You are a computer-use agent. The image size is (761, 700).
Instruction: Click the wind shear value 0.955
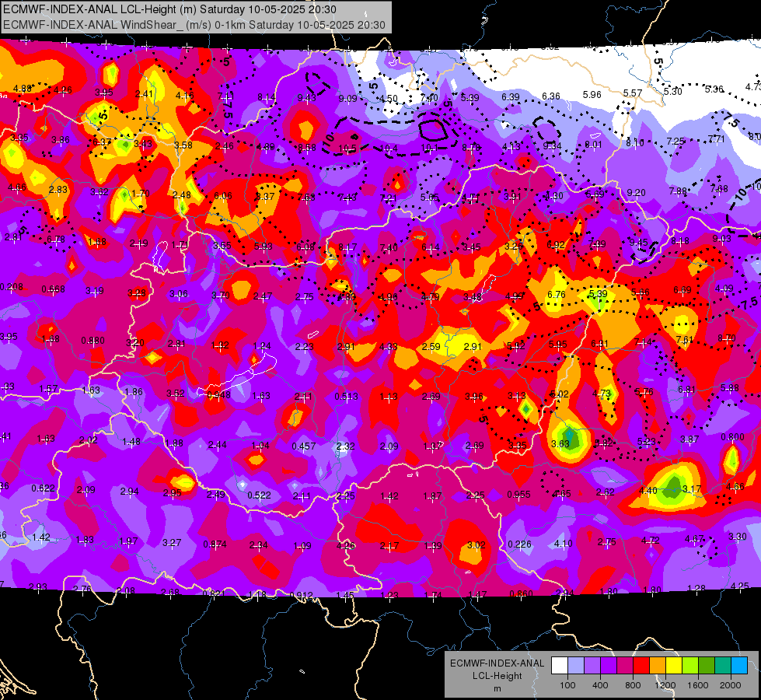[x=518, y=495]
